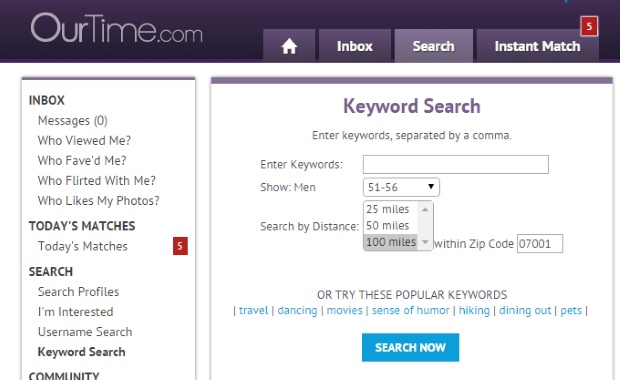
Task: Click the TODAY'S MATCHES sidebar heading
Action: point(82,226)
